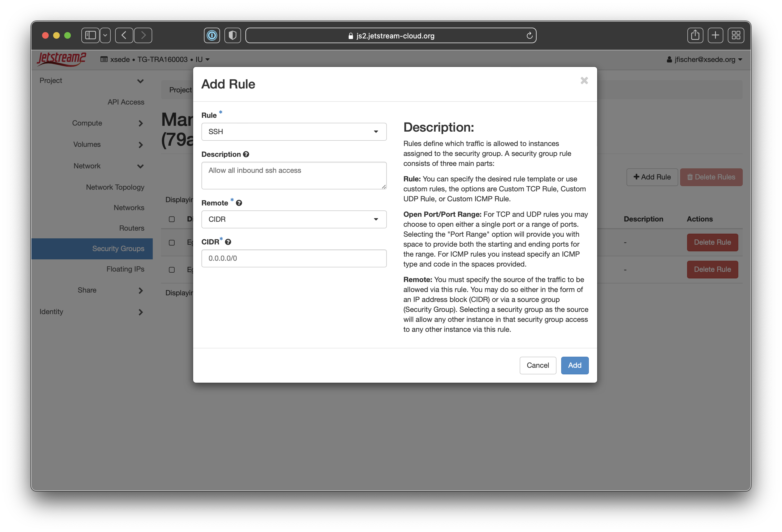Check the second rule row checkbox
The height and width of the screenshot is (532, 782).
[172, 270]
